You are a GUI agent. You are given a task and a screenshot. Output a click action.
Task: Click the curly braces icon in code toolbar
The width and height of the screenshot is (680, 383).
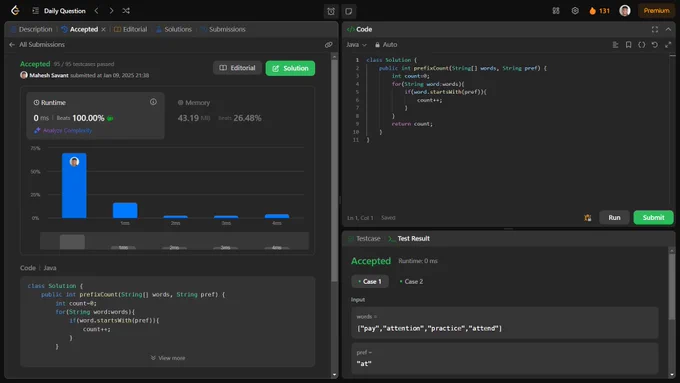641,45
